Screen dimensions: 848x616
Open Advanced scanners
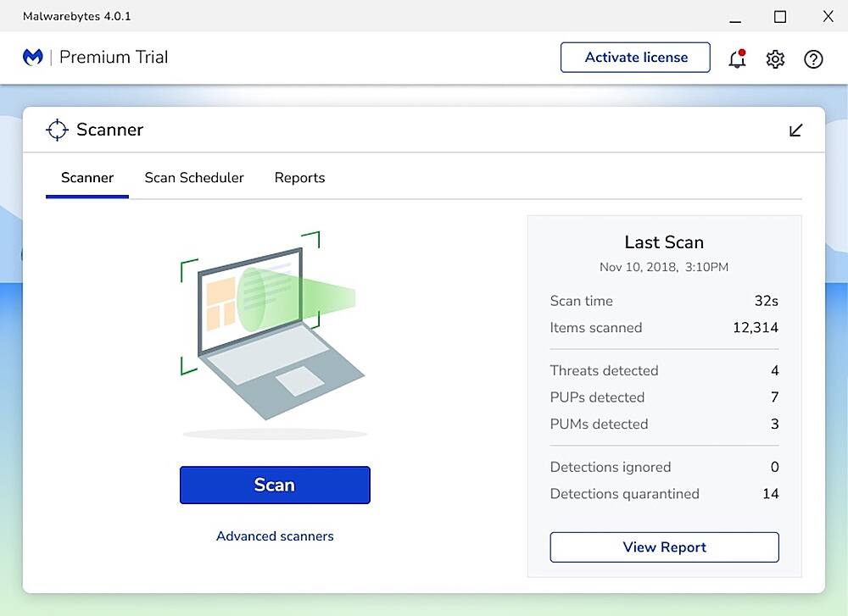[x=274, y=536]
